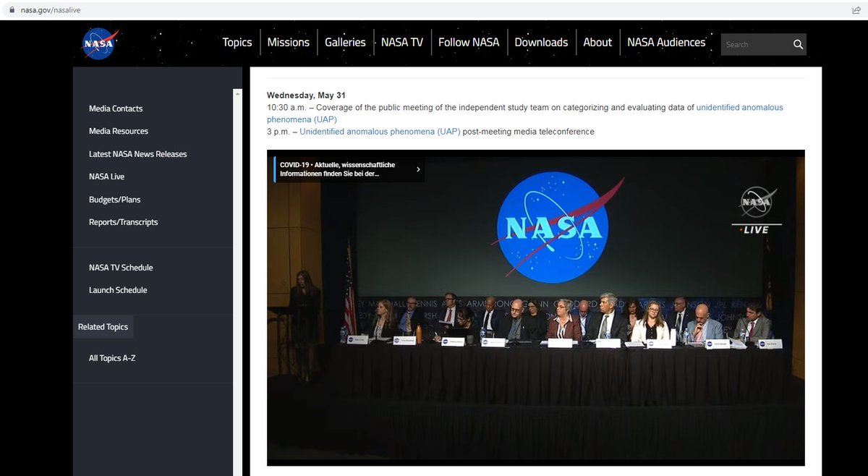
Task: Open Media Resources sidebar link
Action: [119, 131]
